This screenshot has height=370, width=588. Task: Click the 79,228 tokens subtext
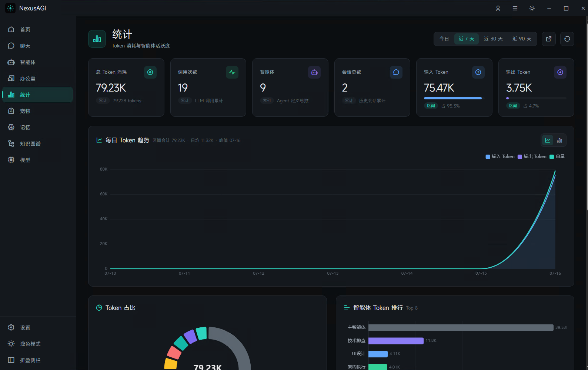click(127, 101)
